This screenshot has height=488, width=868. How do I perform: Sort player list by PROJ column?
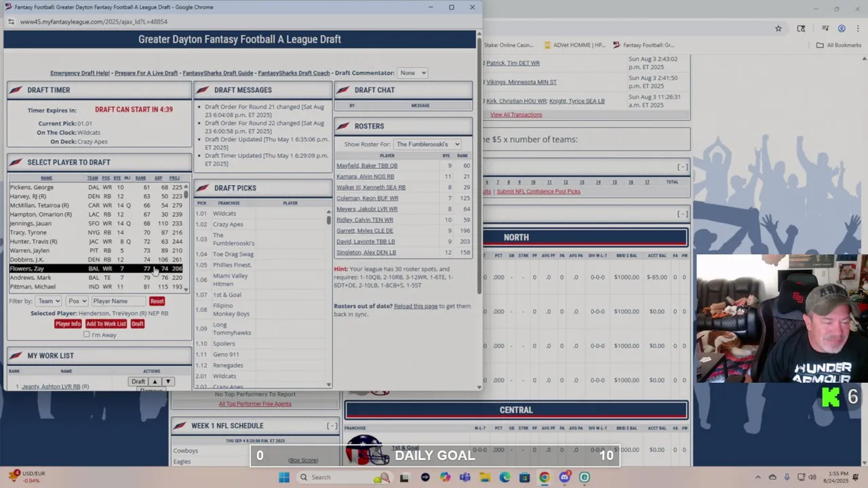(174, 178)
